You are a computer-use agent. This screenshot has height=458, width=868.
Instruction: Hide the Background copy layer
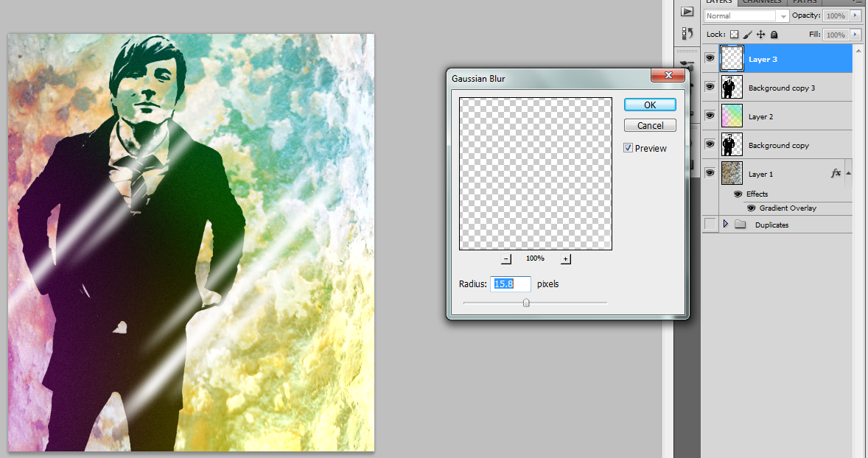pos(710,144)
